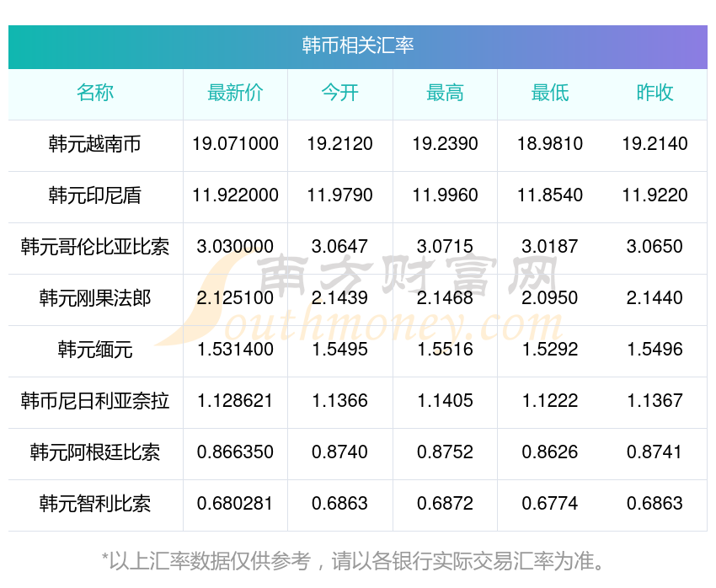Image resolution: width=716 pixels, height=588 pixels.
Task: Click the latest price 19.071000 cell
Action: point(235,144)
